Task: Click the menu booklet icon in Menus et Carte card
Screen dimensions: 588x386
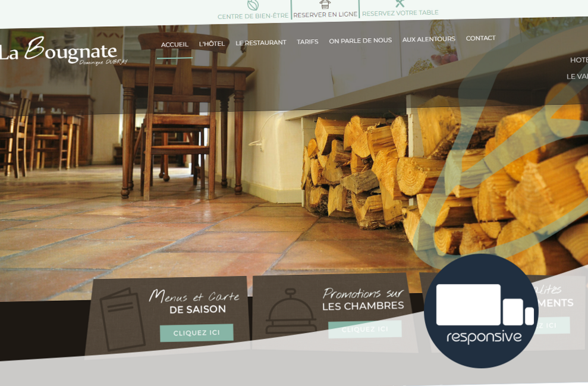Action: coord(122,319)
